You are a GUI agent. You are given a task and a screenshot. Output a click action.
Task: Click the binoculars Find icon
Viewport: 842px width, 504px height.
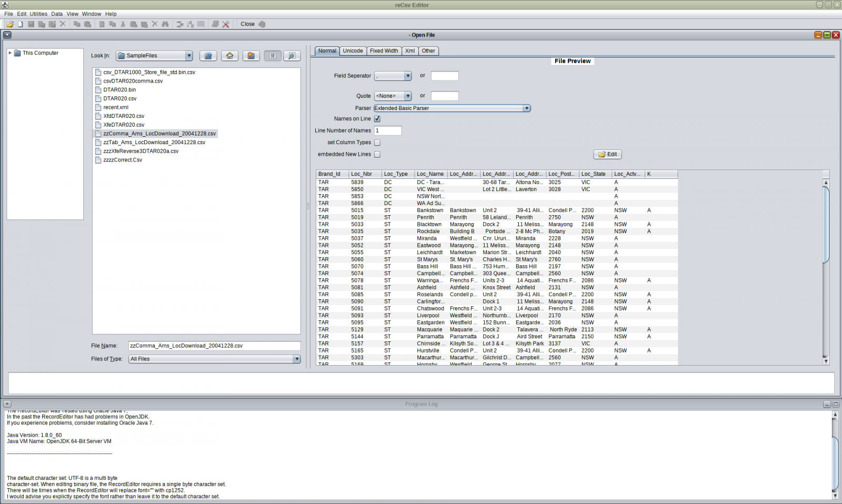point(165,24)
